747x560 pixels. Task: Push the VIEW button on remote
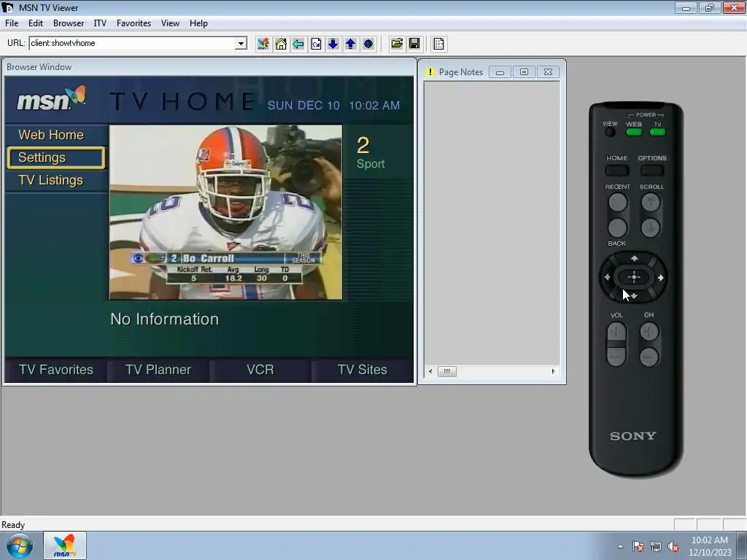click(x=610, y=132)
